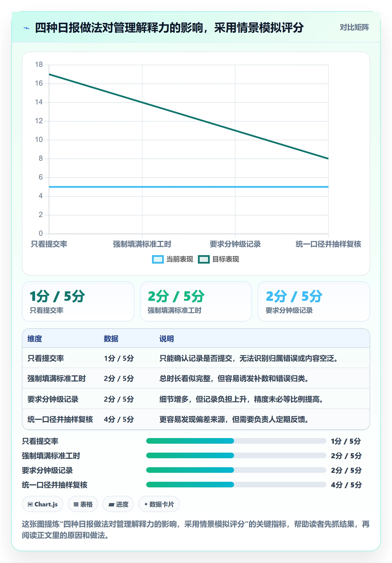Click the 强制填满标准工时 progress bar
Screen dimensions: 392x563
[x=236, y=455]
